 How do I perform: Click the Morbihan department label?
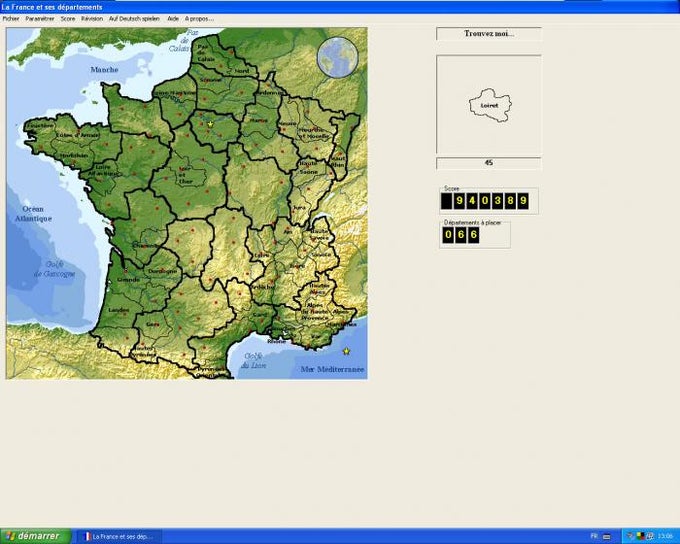(74, 155)
